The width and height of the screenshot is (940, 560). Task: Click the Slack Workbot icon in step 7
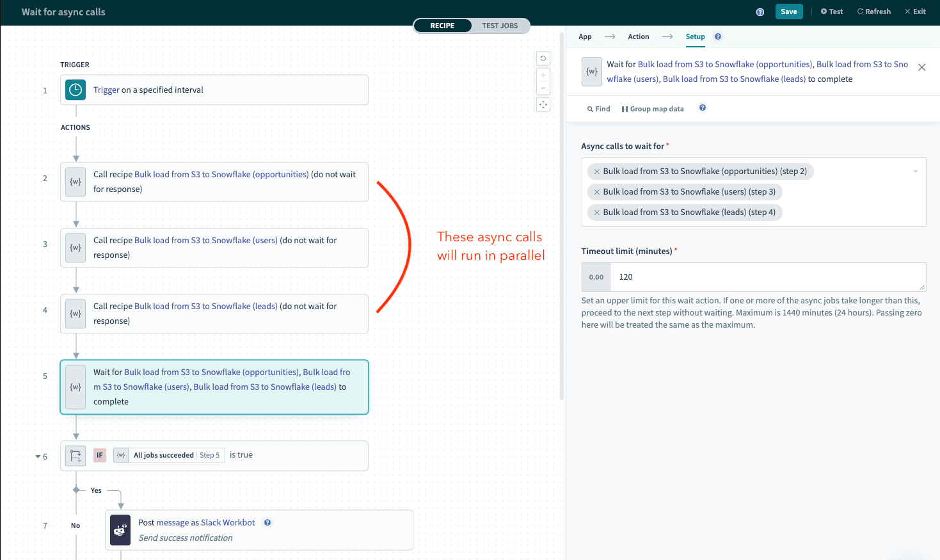(x=120, y=530)
